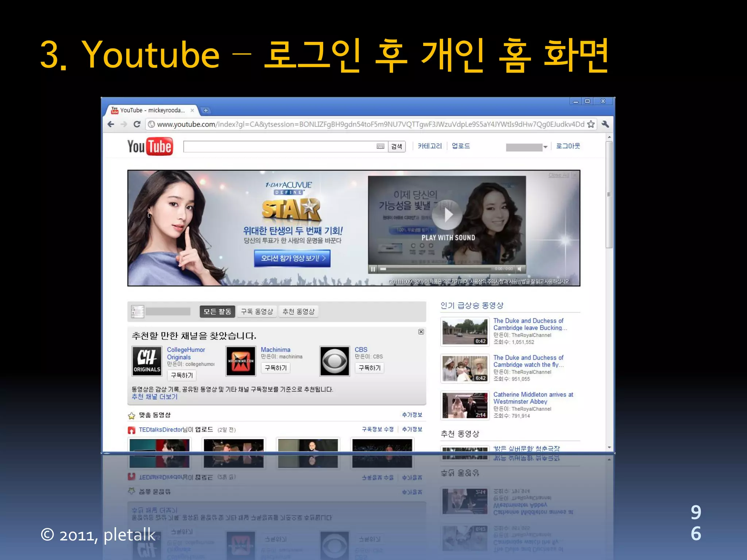Click 추천 채널 더보기 link

155,397
